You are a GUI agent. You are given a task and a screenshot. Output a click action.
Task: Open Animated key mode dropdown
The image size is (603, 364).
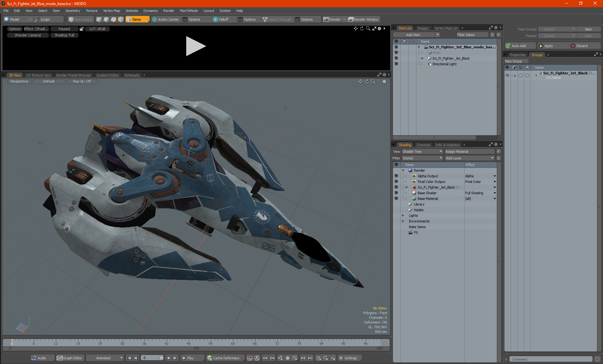(105, 358)
